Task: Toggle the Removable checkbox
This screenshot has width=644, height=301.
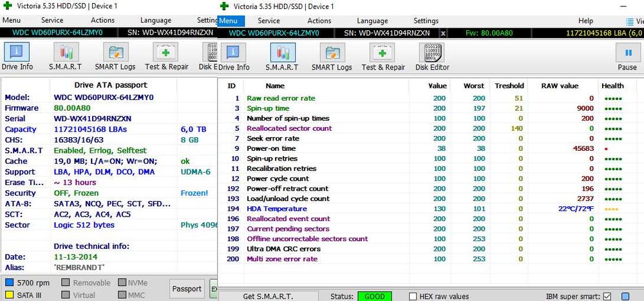Action: click(65, 282)
